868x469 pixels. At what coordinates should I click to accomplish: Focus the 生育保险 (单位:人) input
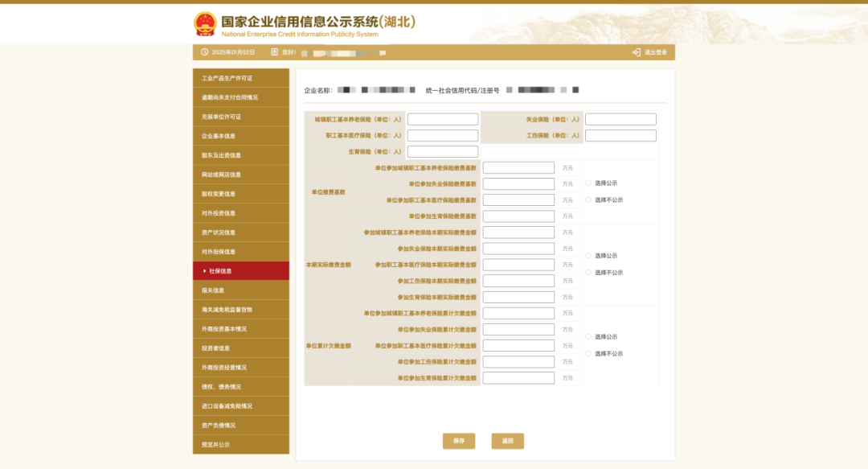(443, 151)
